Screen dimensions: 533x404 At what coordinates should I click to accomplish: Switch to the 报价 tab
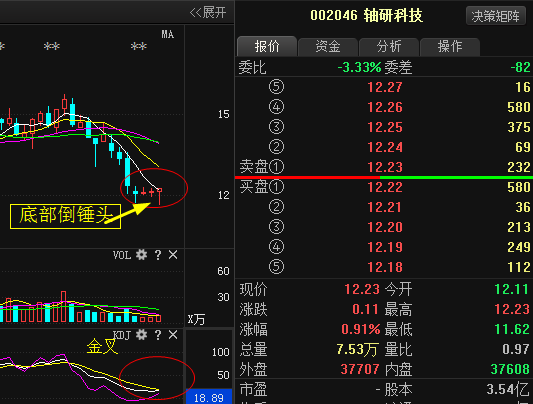(x=267, y=46)
